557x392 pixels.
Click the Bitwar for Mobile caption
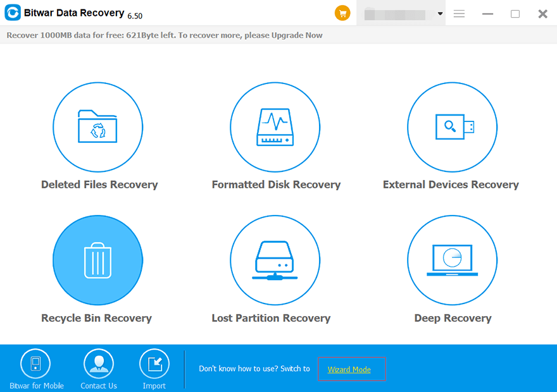coord(37,386)
